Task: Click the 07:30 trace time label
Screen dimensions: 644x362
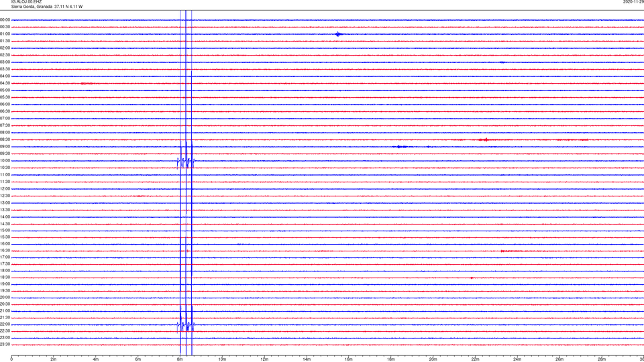Action: tap(5, 125)
